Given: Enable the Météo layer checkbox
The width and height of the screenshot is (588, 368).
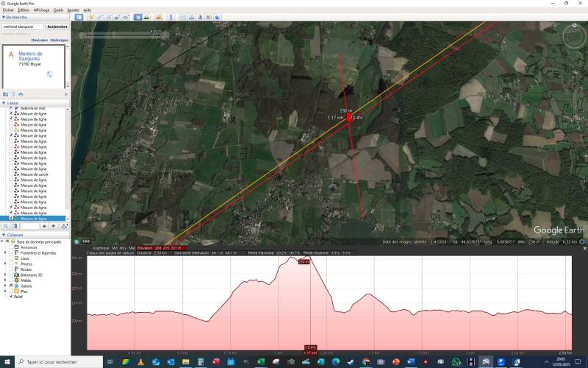Looking at the screenshot, I should click(11, 280).
